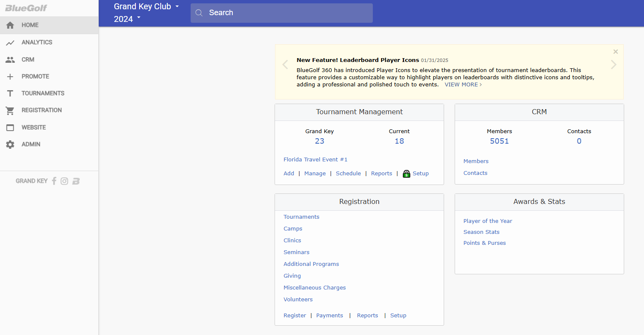Screen dimensions: 644x335
Task: Click the BlueGolf logo
Action: tap(26, 8)
